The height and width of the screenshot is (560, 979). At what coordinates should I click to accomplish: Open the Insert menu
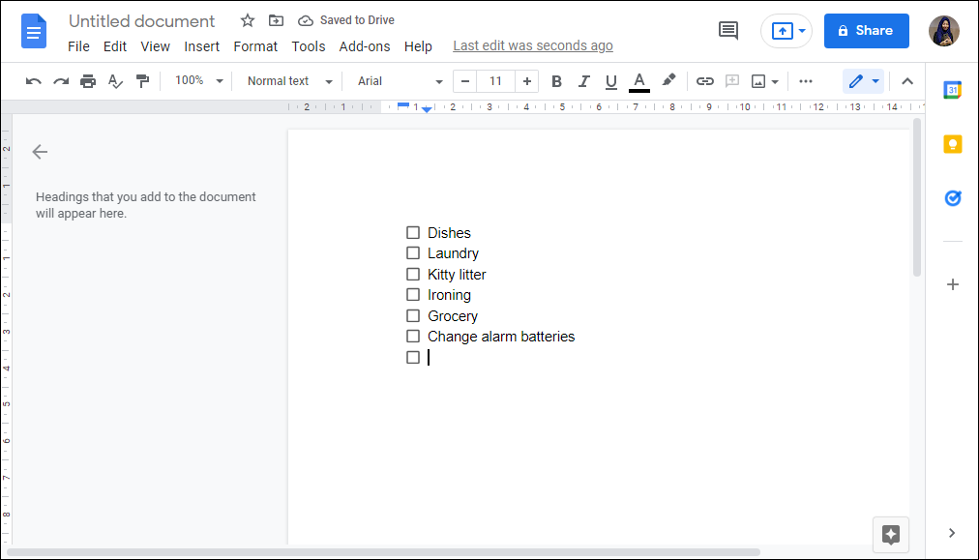point(201,46)
